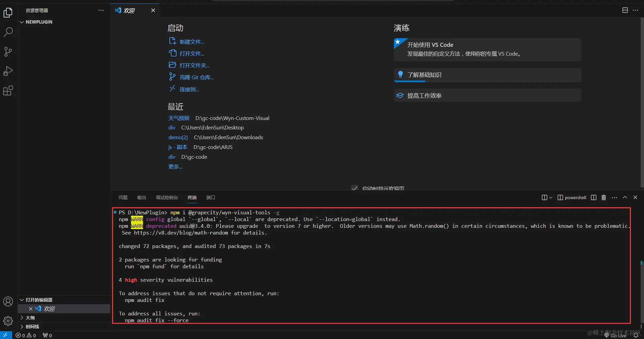Open the Manage gear menu
The width and height of the screenshot is (644, 339).
tap(8, 320)
